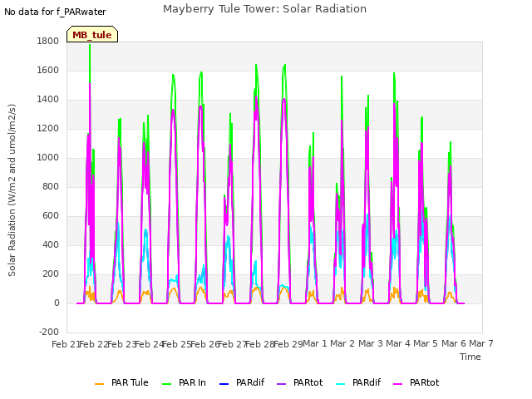
Task: Click the 400 y-axis tick label
Action: coord(51,245)
